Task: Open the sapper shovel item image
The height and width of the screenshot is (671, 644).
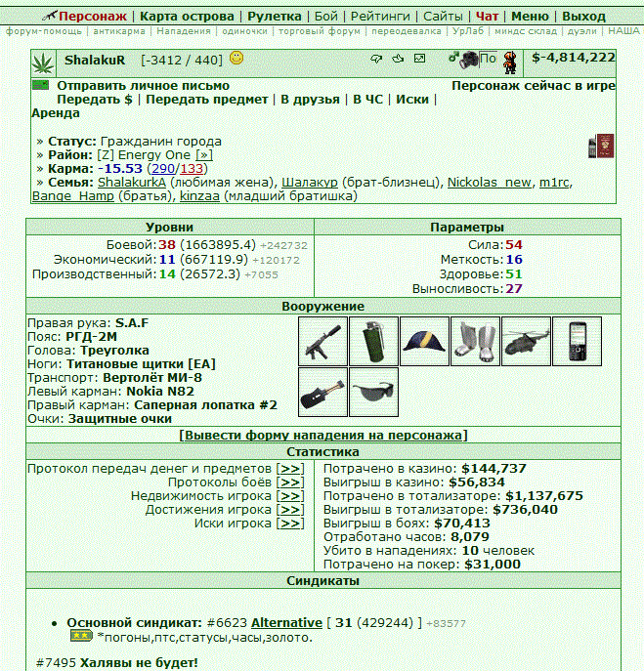Action: pyautogui.click(x=322, y=392)
